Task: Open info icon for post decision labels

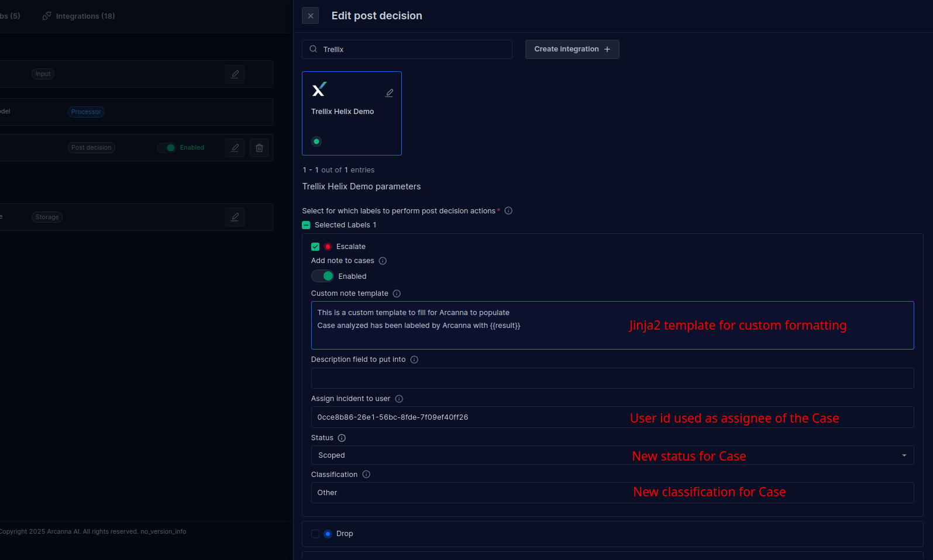Action: (x=508, y=211)
